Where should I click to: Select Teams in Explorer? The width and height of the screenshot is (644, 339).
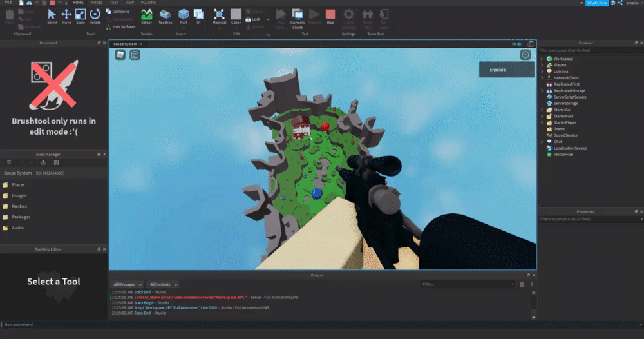click(559, 129)
